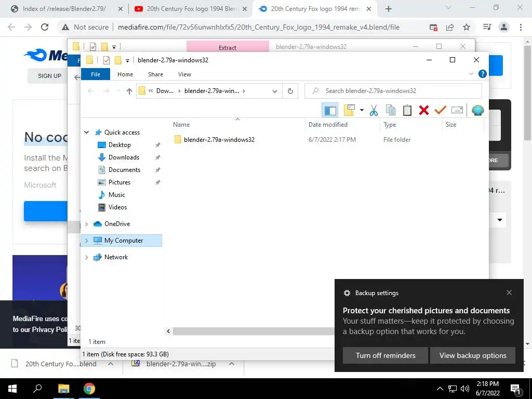Select Downloads in navigation pane
The height and width of the screenshot is (399, 532).
124,157
